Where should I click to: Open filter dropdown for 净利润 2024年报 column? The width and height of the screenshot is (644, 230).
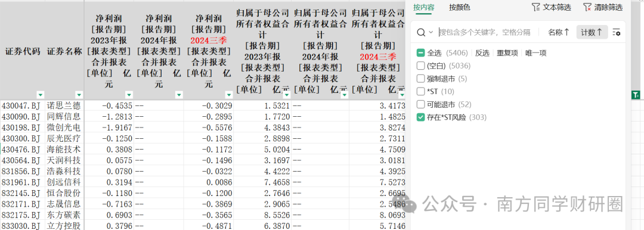(179, 95)
